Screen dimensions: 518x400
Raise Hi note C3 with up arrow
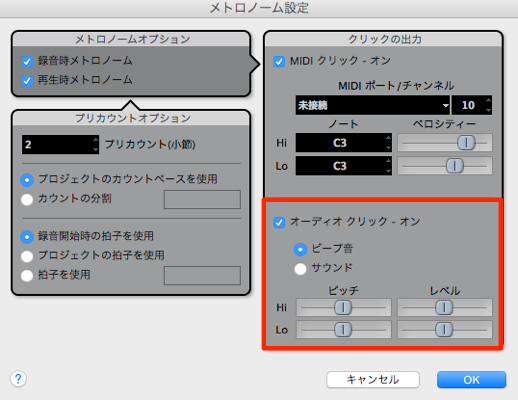tap(388, 138)
